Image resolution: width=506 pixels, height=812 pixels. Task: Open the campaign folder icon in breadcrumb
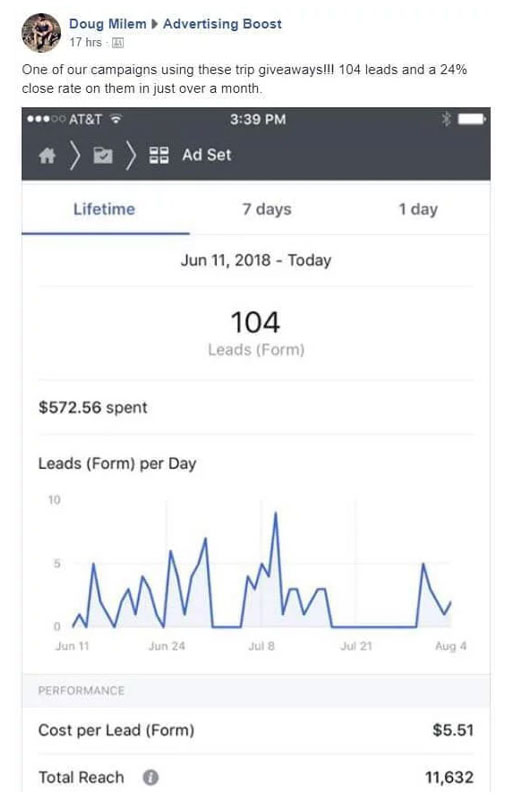point(103,155)
